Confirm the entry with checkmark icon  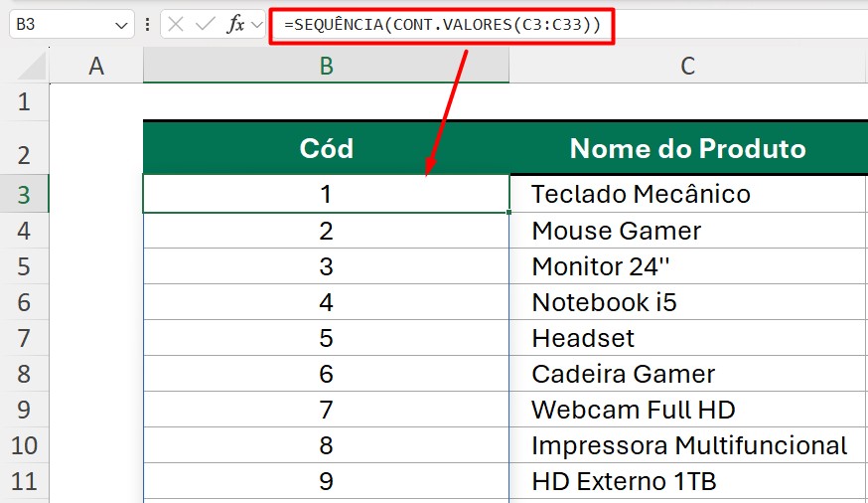click(x=205, y=25)
